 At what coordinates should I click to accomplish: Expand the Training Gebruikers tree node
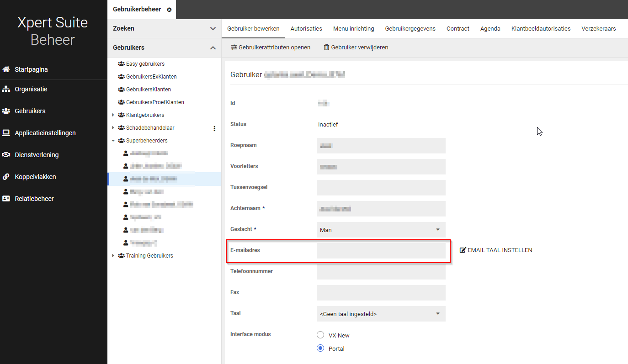coord(113,256)
